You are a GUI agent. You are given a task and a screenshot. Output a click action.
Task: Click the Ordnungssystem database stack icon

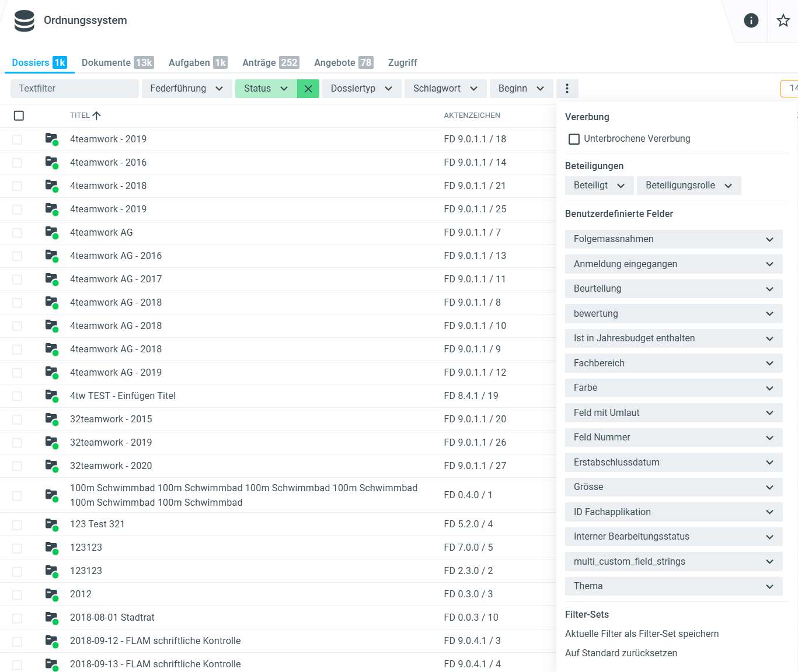tap(25, 21)
